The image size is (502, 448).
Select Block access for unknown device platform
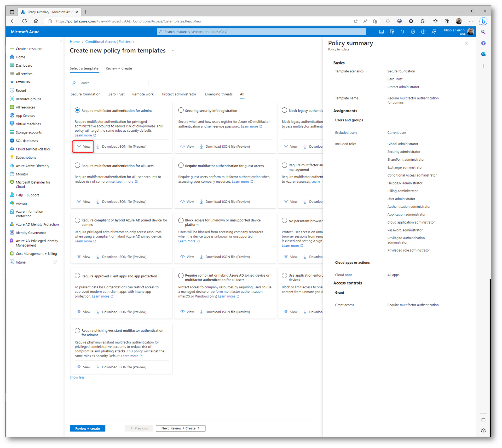[x=181, y=220]
